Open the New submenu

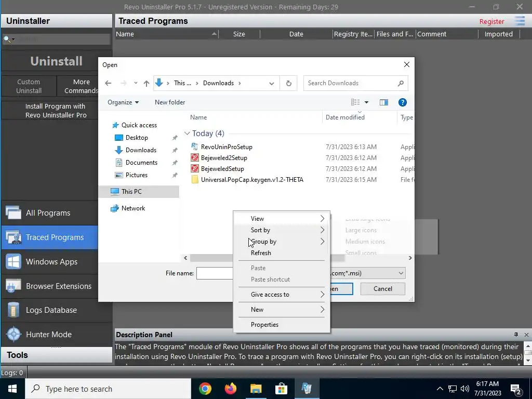(282, 310)
